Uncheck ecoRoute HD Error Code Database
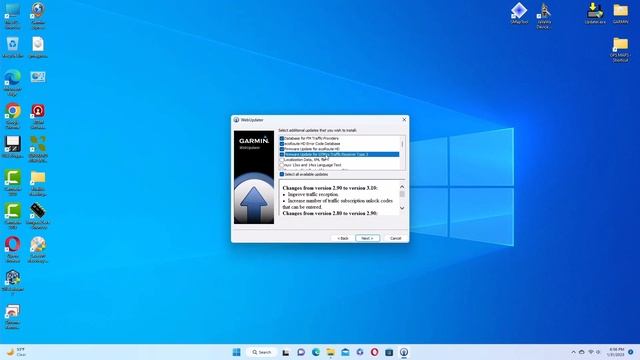This screenshot has height=360, width=640. 282,144
